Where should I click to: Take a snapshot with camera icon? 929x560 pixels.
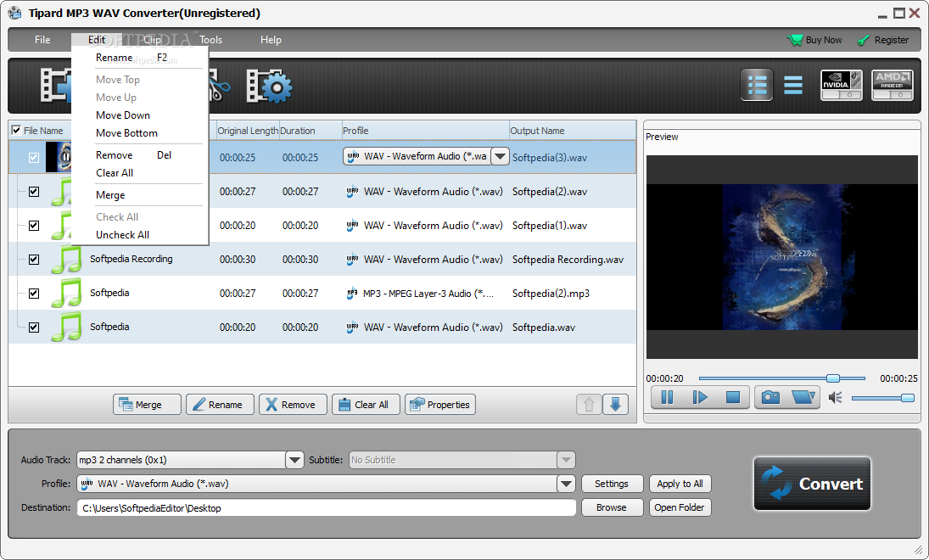coord(771,397)
